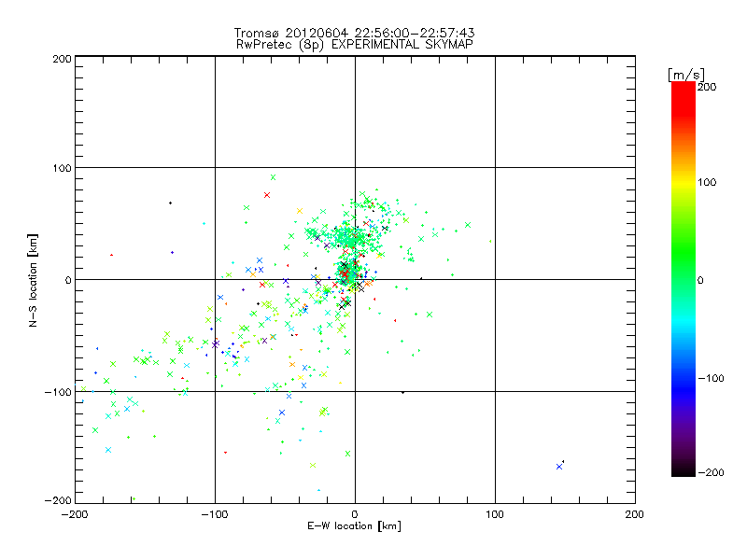Viewport: 747px width, 560px height.
Task: Click the colorbar '200' top label
Action: 707,87
